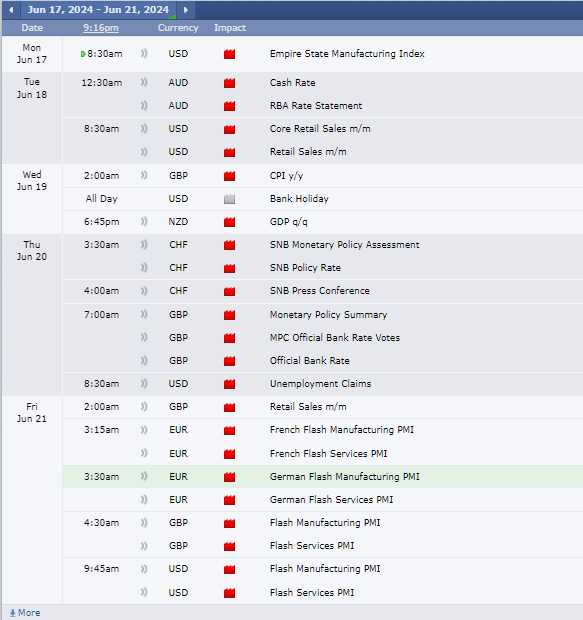Viewport: 583px width, 620px height.
Task: Open the 9:16pm time settings link
Action: (100, 28)
